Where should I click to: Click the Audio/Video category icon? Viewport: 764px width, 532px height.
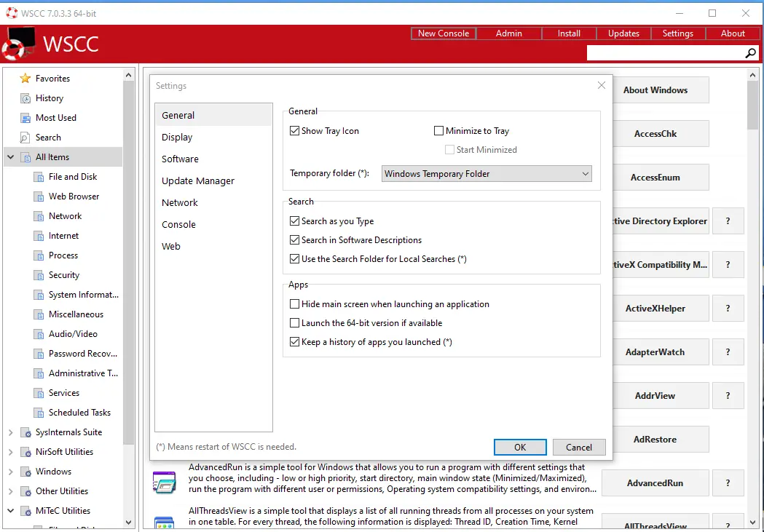point(39,334)
